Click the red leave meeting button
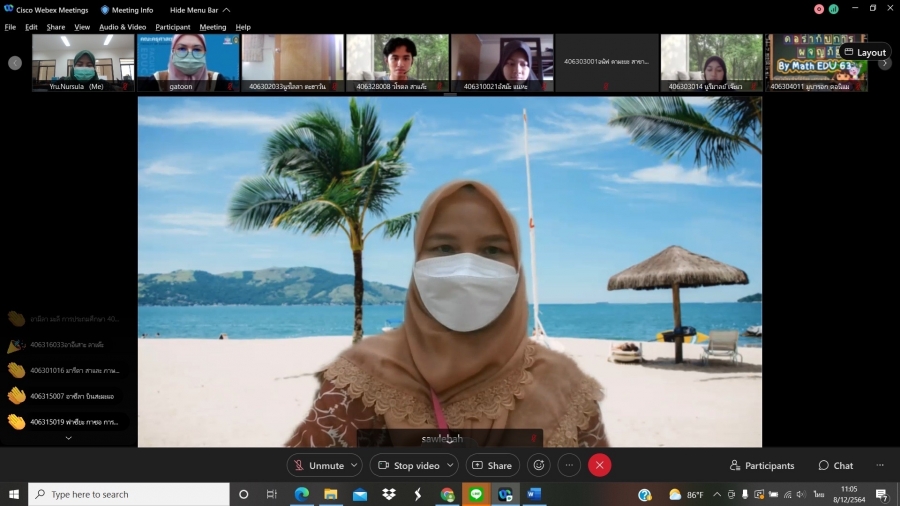The width and height of the screenshot is (900, 506). pos(599,465)
